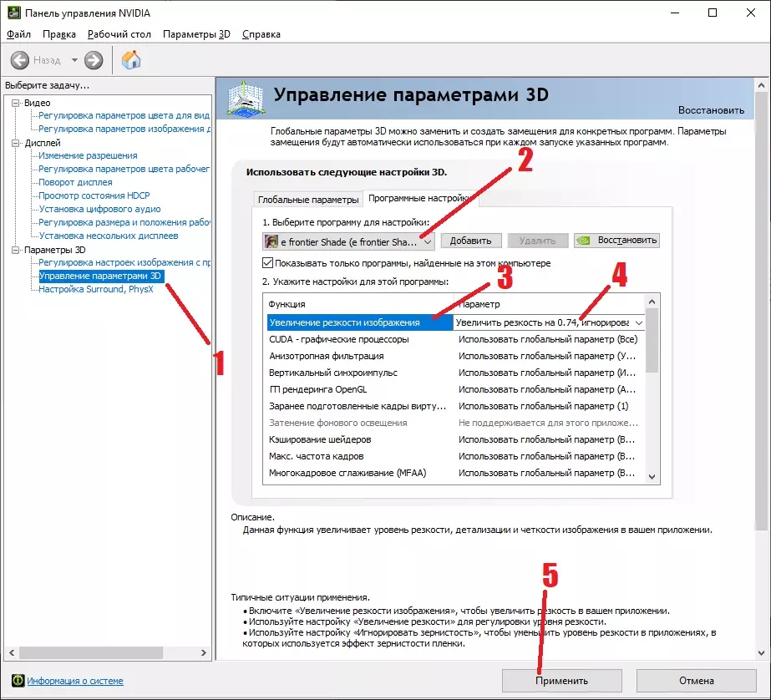Click the Восстановить button next to Удалить
771x700 pixels.
click(x=616, y=241)
